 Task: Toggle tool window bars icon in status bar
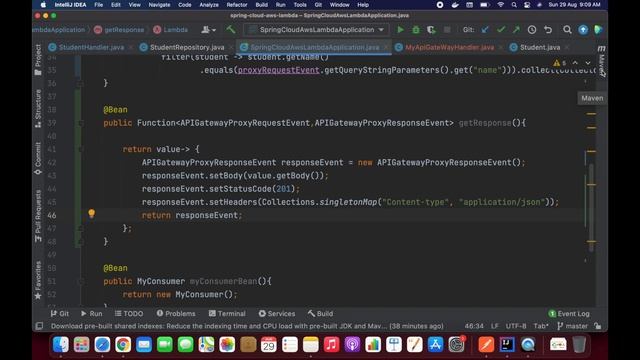click(39, 326)
